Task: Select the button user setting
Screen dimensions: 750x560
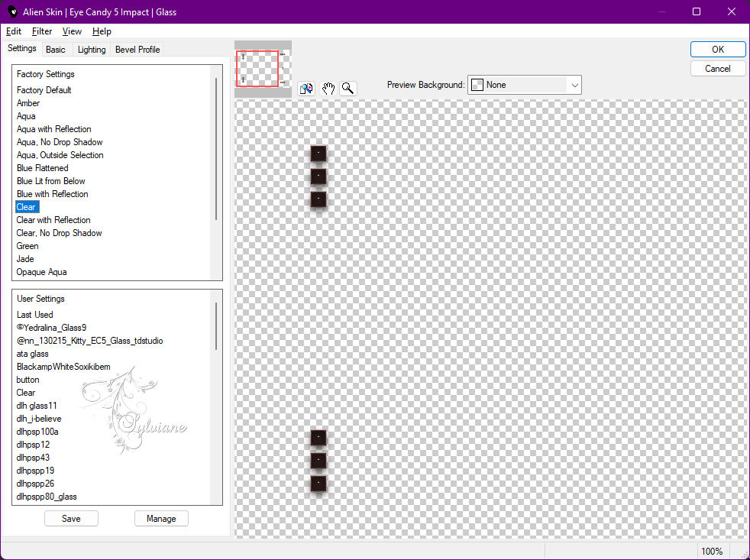Action: tap(27, 379)
